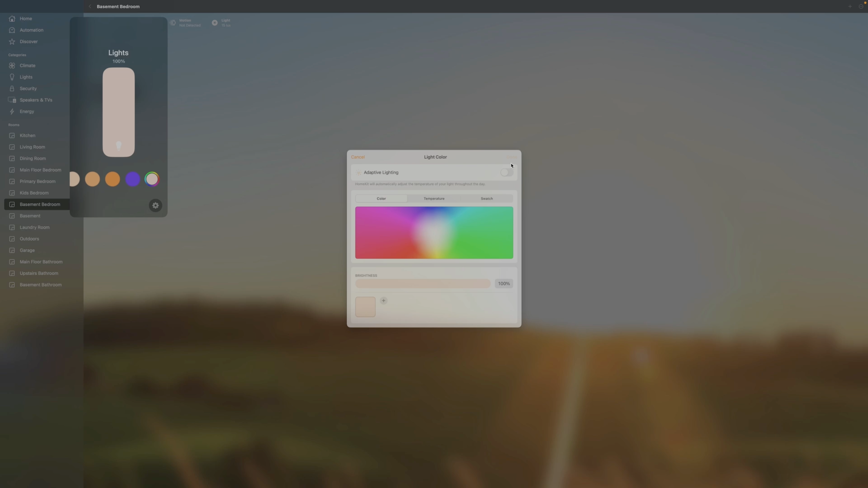The image size is (868, 488).
Task: Click Cancel in Light Color dialog
Action: (x=358, y=157)
